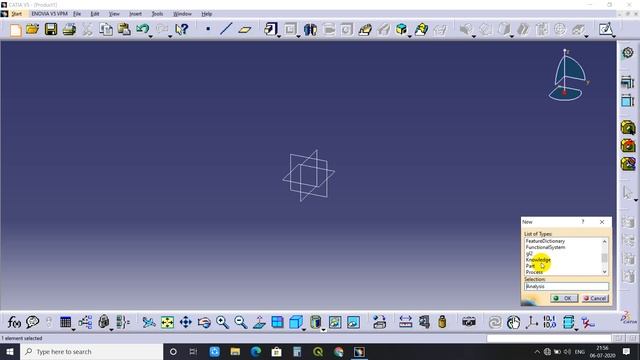
Task: Open File Explorer from the taskbar
Action: coord(235,351)
